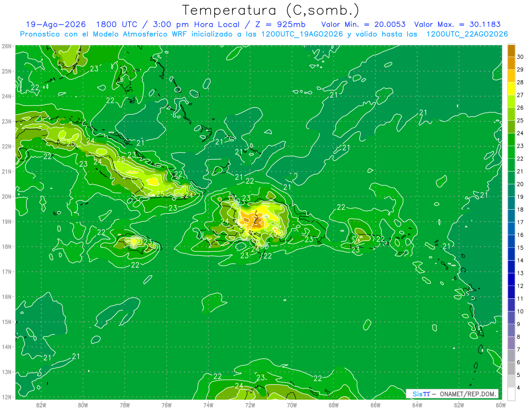This screenshot has height=411, width=532.
Task: Click the '13N' latitude axis label
Action: click(x=7, y=372)
